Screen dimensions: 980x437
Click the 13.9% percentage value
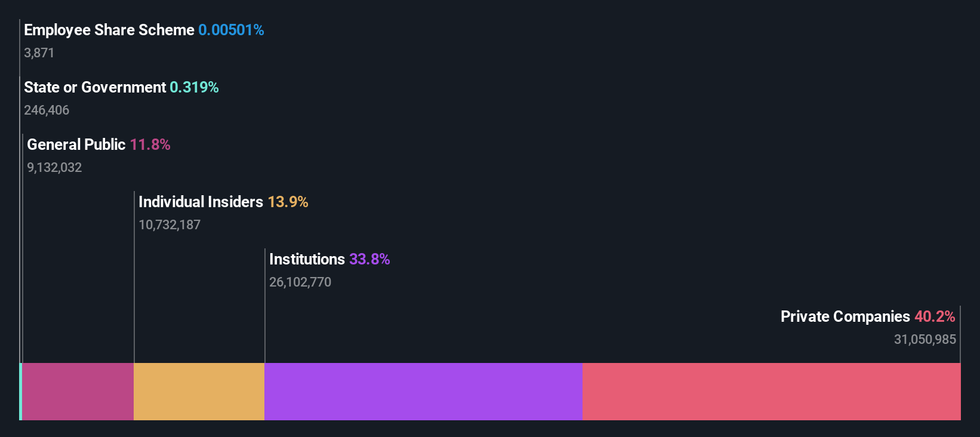288,202
